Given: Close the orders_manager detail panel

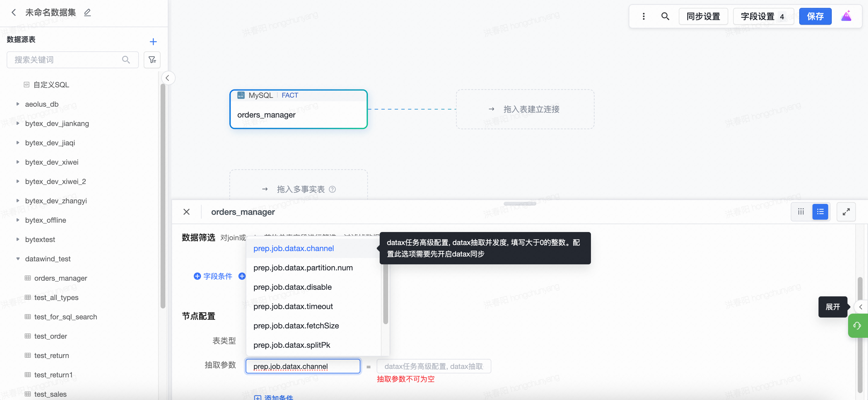Looking at the screenshot, I should pyautogui.click(x=186, y=212).
